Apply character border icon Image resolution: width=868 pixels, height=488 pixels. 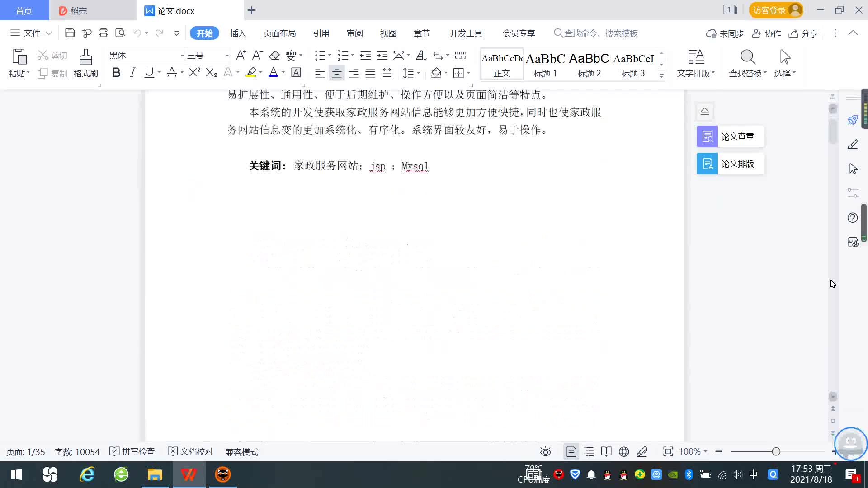pos(296,72)
